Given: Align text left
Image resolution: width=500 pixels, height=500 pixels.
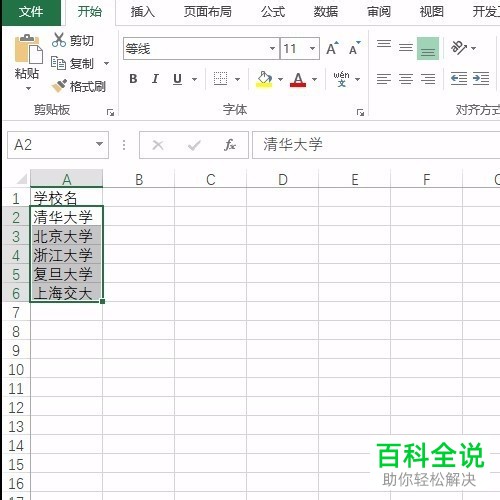Looking at the screenshot, I should pyautogui.click(x=384, y=79).
